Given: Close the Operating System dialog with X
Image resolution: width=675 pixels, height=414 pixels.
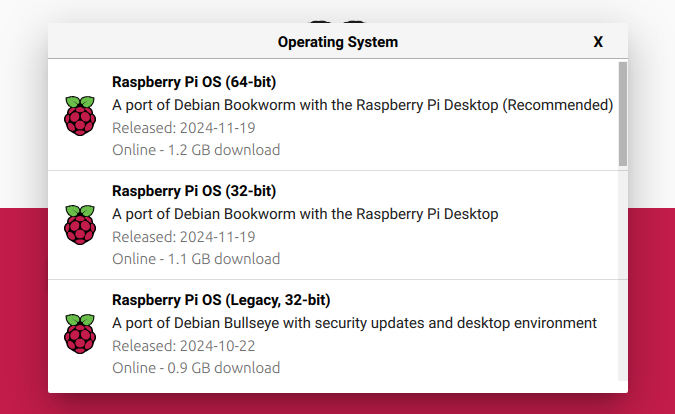Looking at the screenshot, I should 598,42.
